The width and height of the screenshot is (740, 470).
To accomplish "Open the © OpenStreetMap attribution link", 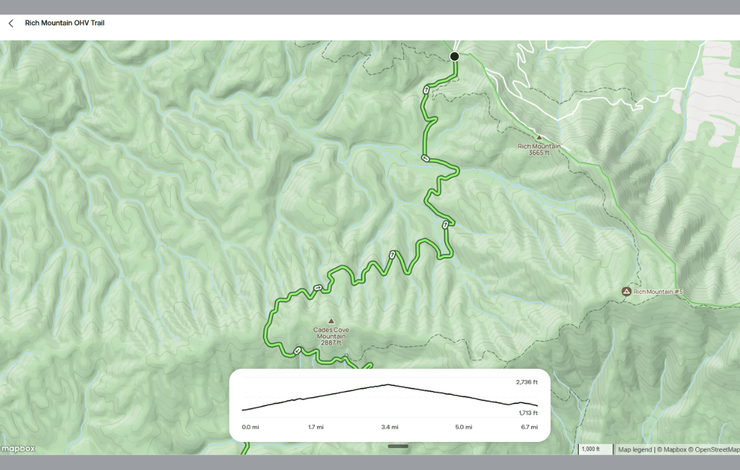I will click(714, 449).
